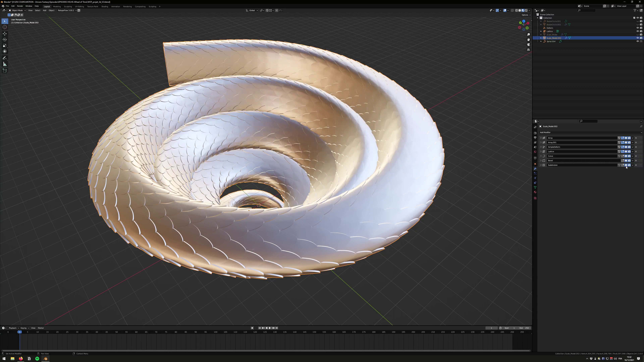Image resolution: width=644 pixels, height=362 pixels.
Task: Click frame 100 on the timeline
Action: pyautogui.click(x=216, y=332)
